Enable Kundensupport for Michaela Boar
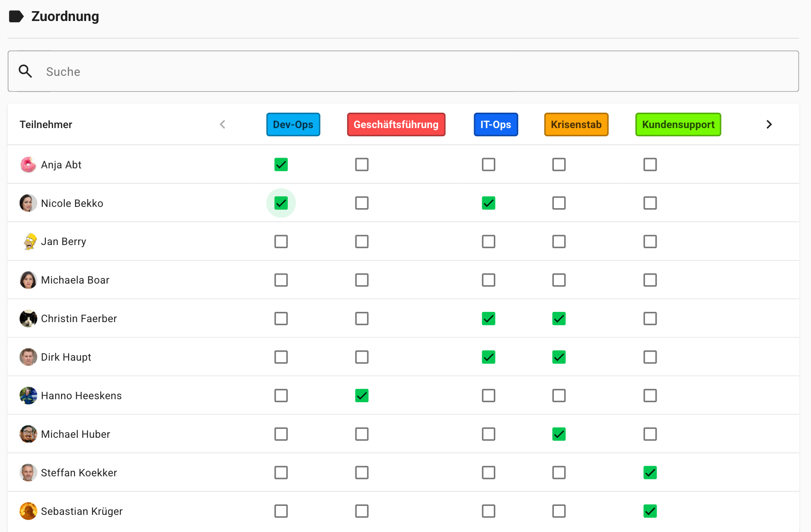 pos(650,280)
